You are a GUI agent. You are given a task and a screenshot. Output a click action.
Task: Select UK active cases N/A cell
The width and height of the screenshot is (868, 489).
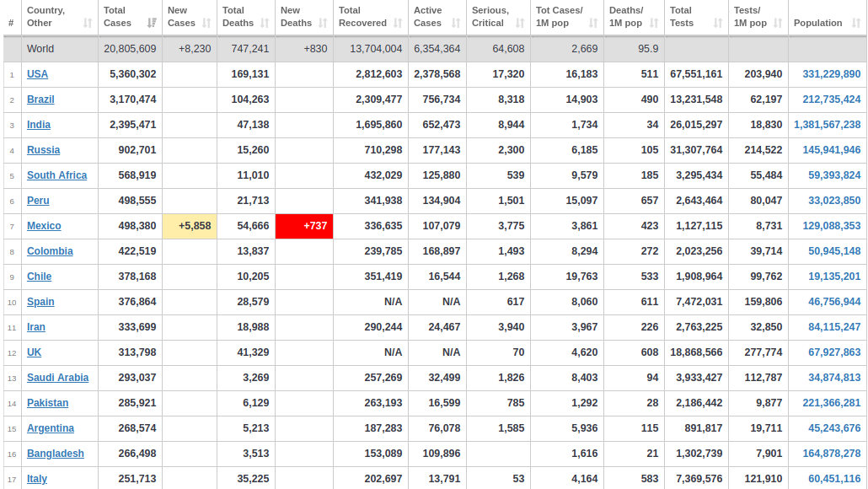click(437, 352)
